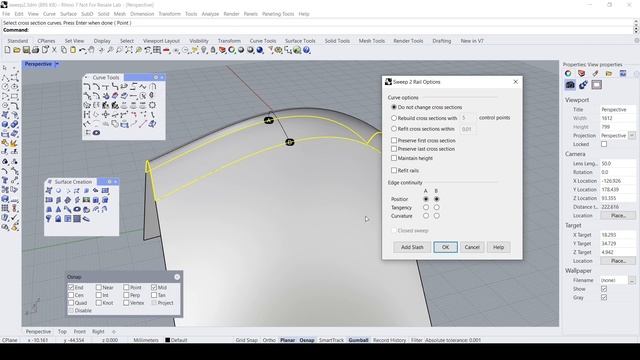Click Cancel in Sweep 2 Rail Options
640x360 pixels.
point(472,247)
